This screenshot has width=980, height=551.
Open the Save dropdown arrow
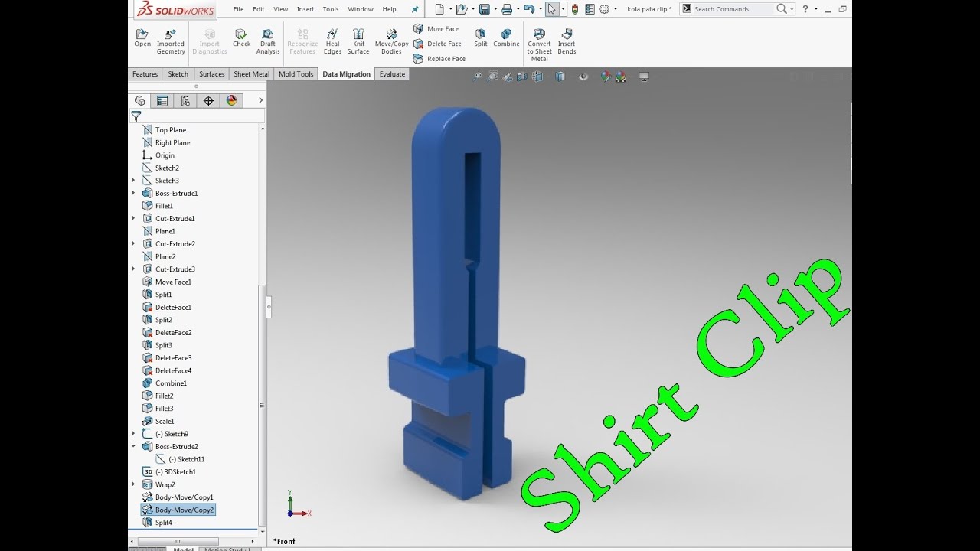point(495,9)
